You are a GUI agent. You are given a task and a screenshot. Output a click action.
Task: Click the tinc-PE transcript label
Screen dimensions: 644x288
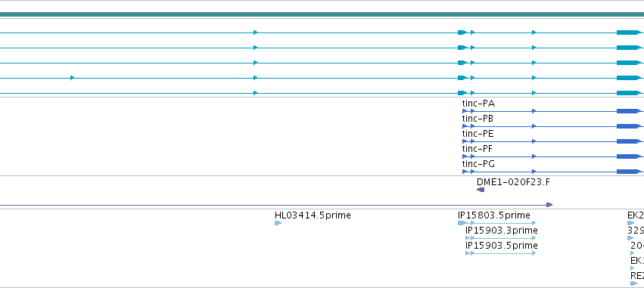(x=478, y=134)
